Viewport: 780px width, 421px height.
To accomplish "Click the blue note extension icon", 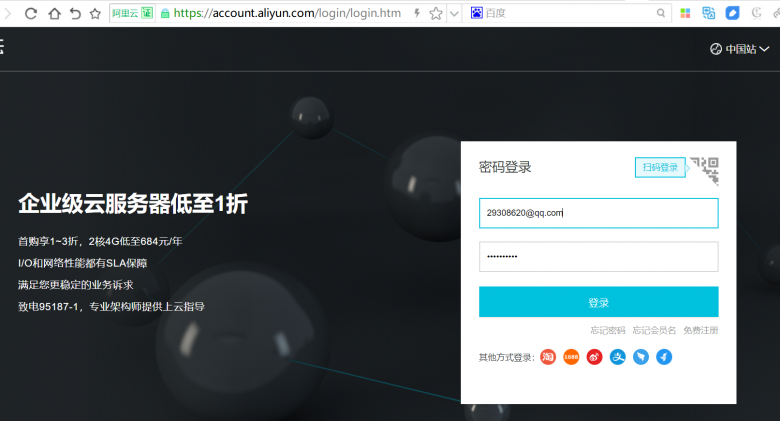I will tap(732, 13).
